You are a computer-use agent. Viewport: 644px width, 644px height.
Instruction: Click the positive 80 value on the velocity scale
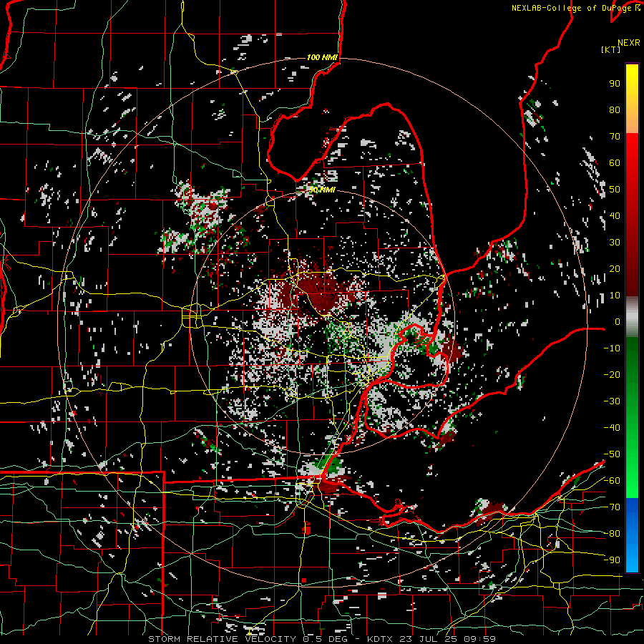pos(615,109)
